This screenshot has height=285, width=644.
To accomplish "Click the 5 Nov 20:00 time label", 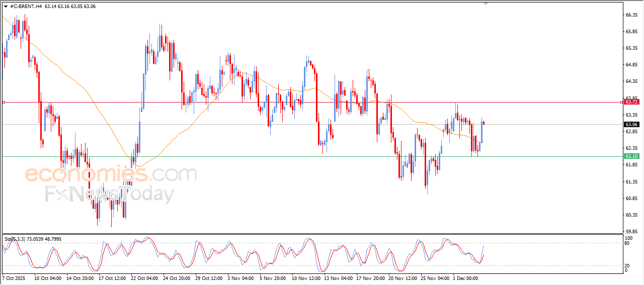I will (273, 277).
